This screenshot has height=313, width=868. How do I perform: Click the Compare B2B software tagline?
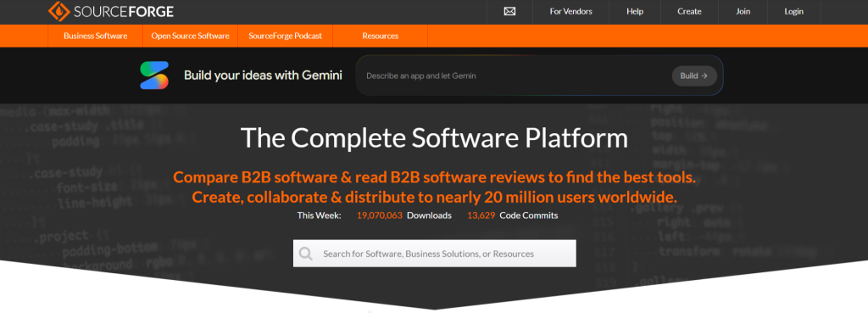(434, 178)
